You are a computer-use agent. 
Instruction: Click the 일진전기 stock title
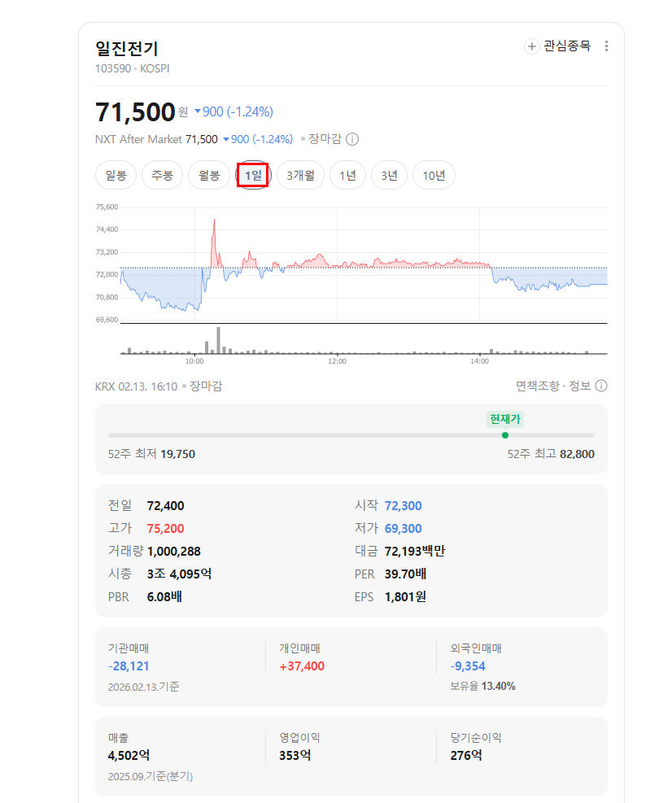[x=127, y=49]
